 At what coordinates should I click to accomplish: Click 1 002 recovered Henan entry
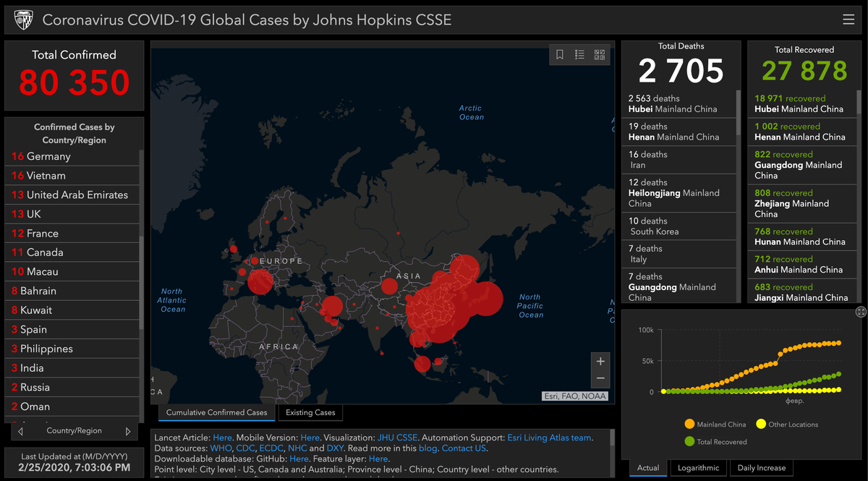pyautogui.click(x=801, y=132)
